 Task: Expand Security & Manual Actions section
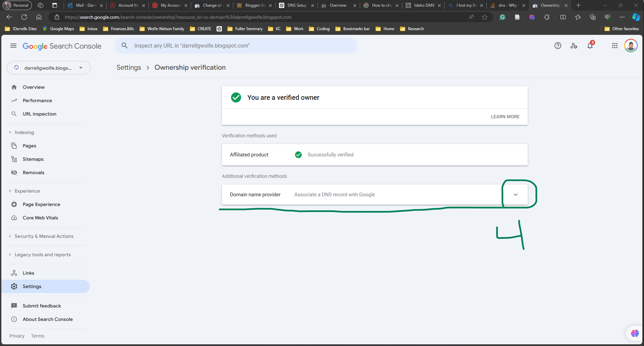click(x=10, y=236)
